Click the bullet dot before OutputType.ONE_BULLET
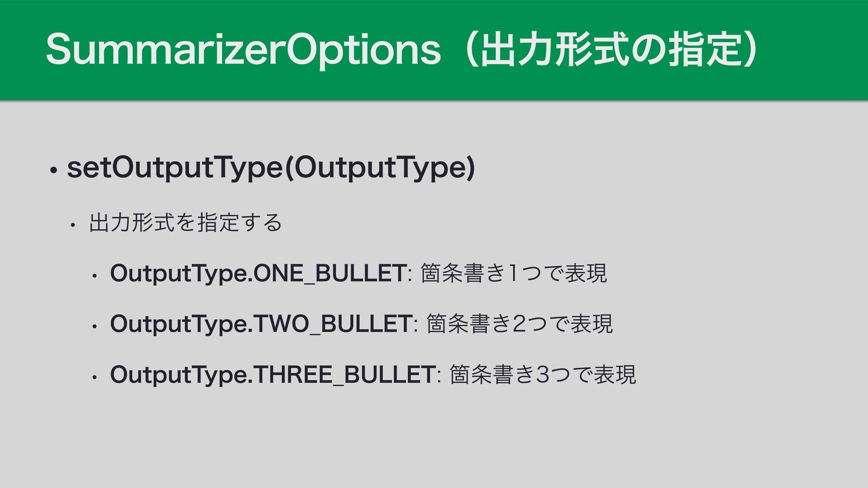The width and height of the screenshot is (868, 488). tap(94, 276)
